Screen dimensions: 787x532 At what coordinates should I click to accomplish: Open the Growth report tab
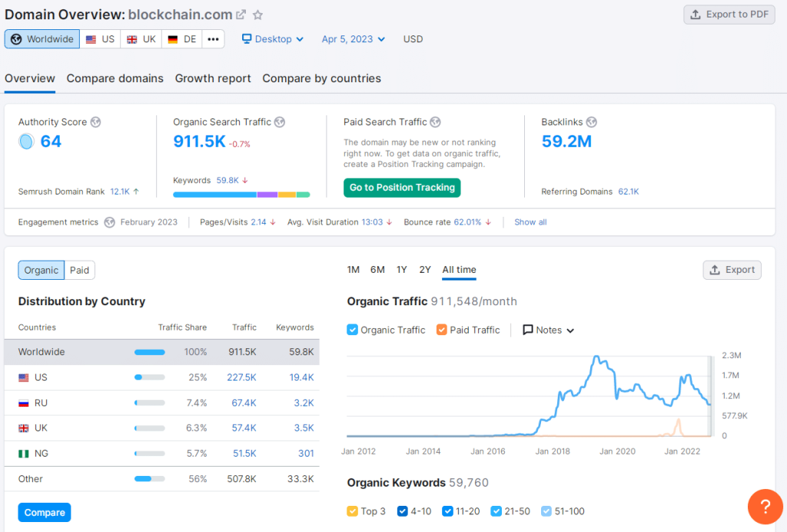(213, 78)
